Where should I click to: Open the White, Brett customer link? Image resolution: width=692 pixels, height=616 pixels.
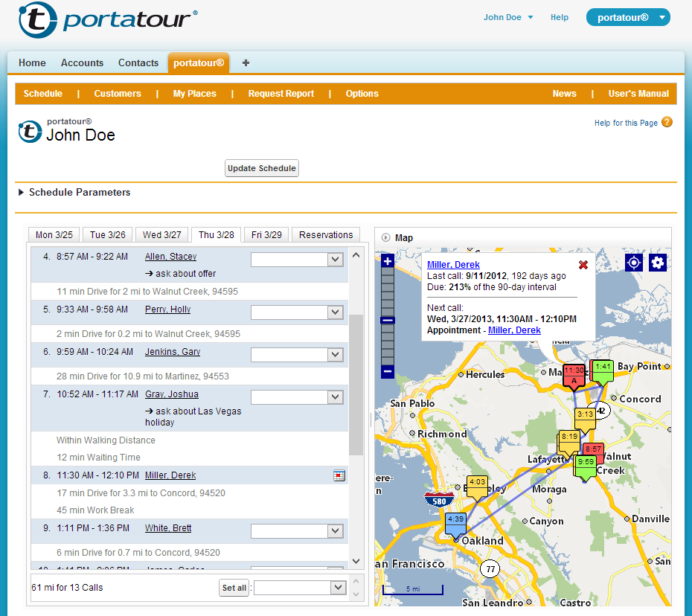tap(168, 528)
